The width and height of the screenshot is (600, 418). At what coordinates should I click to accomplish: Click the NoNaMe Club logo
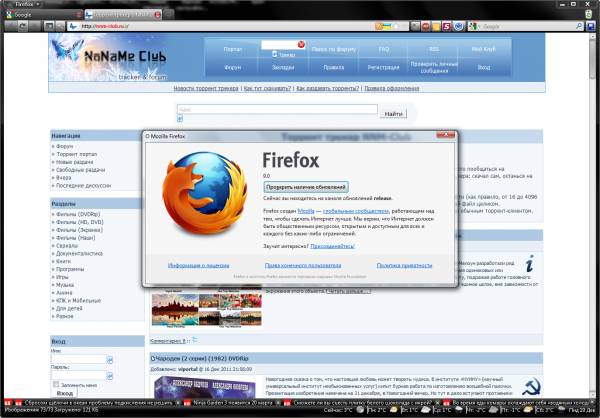124,57
